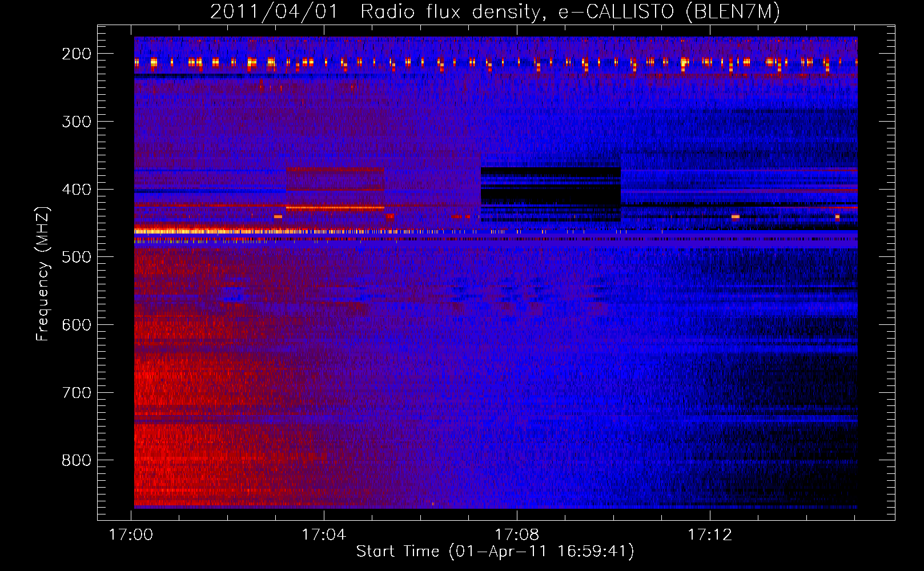Click the plot title "2011/04/01 Radio flux density, e-CALLISTO (BLEN7M)"
Image resolution: width=924 pixels, height=571 pixels.
coord(495,11)
